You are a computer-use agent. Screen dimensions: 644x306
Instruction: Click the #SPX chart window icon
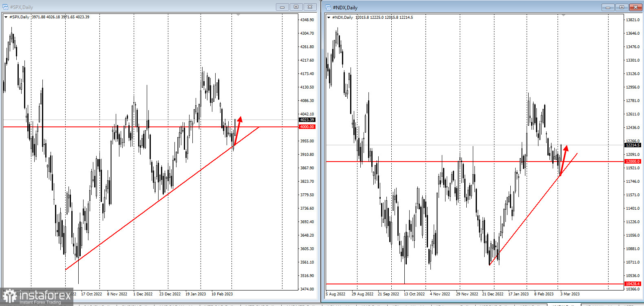(x=5, y=7)
